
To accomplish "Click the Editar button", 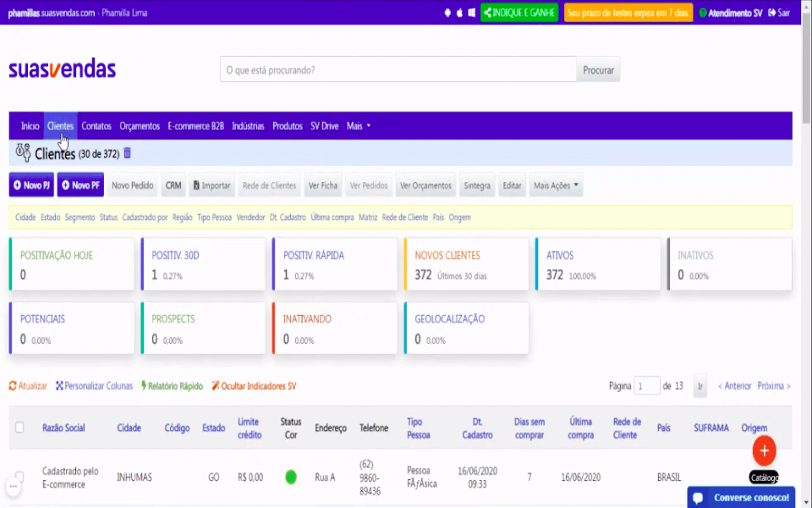I will [x=513, y=185].
